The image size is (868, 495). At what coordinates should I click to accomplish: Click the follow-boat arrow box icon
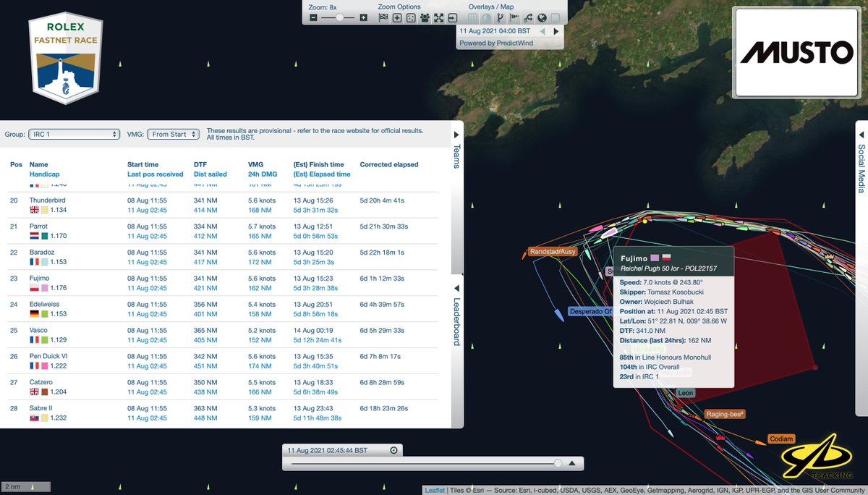click(452, 18)
